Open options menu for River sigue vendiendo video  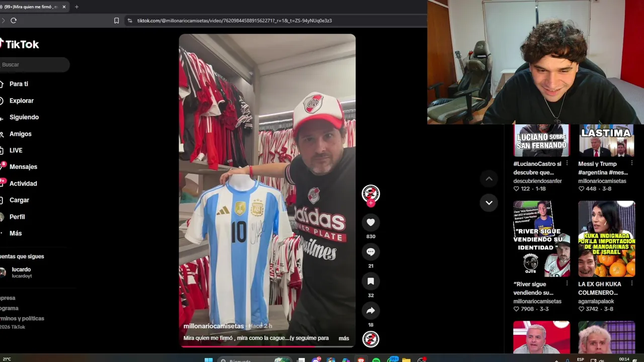tap(567, 284)
